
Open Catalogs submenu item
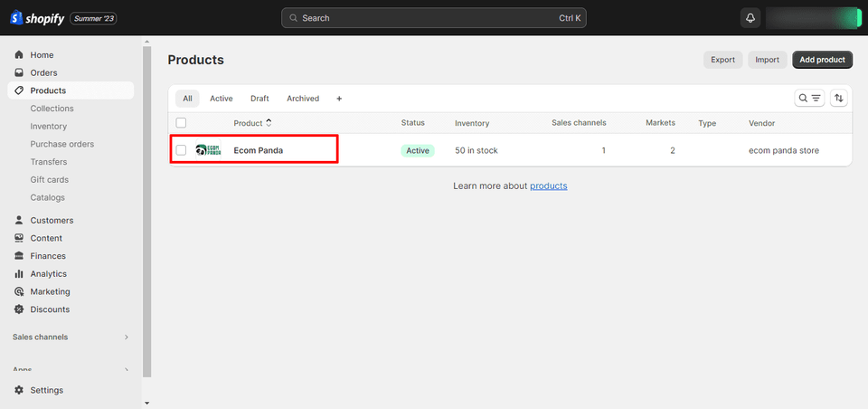point(48,196)
